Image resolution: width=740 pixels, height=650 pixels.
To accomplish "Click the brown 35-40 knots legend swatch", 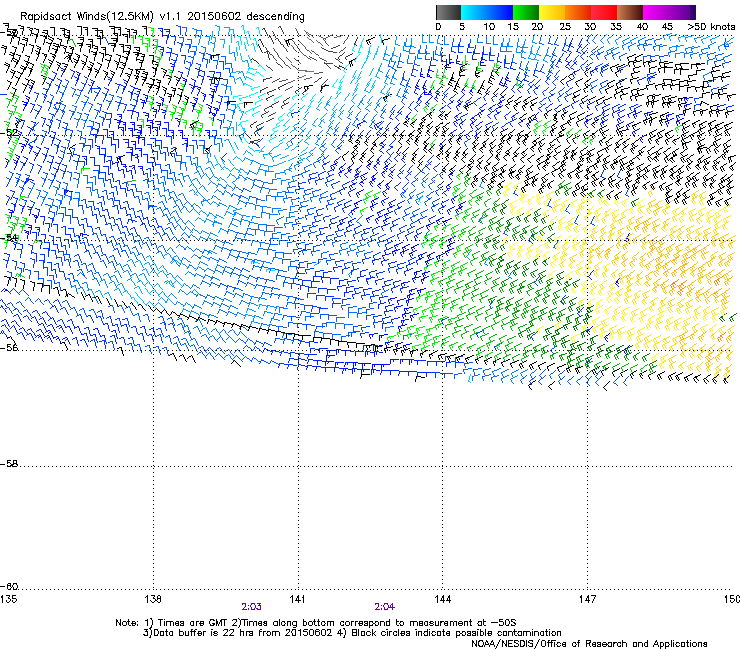I will click(630, 12).
